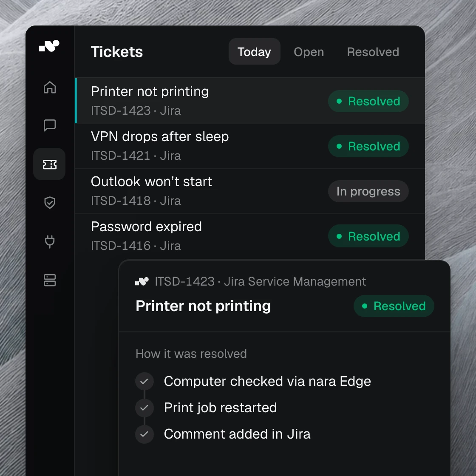The width and height of the screenshot is (476, 476).
Task: Click the Comment added in Jira step
Action: point(237,434)
